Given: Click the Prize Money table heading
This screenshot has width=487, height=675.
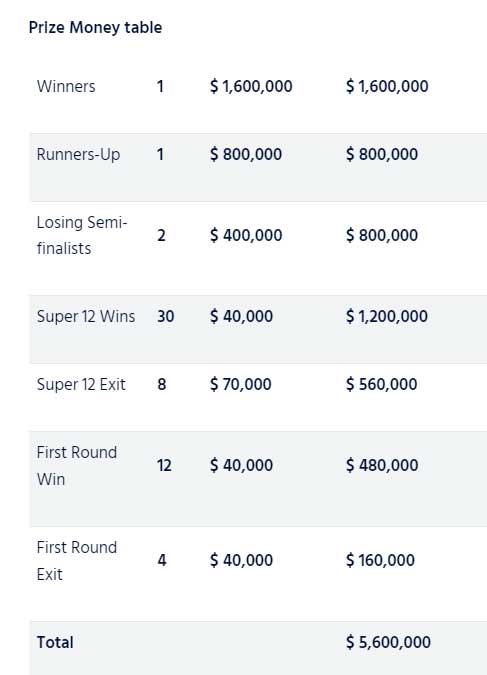Looking at the screenshot, I should pos(95,28).
